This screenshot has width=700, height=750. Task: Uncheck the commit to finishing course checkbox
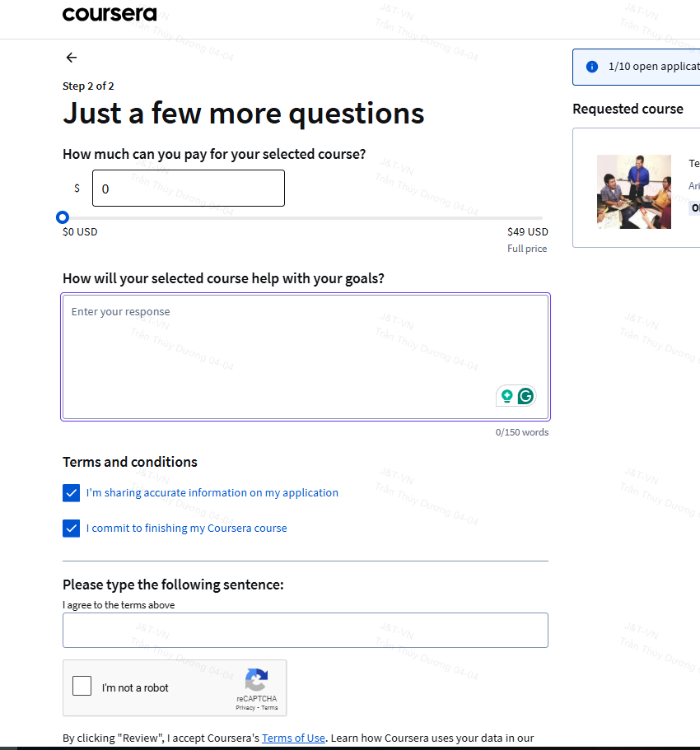click(72, 529)
